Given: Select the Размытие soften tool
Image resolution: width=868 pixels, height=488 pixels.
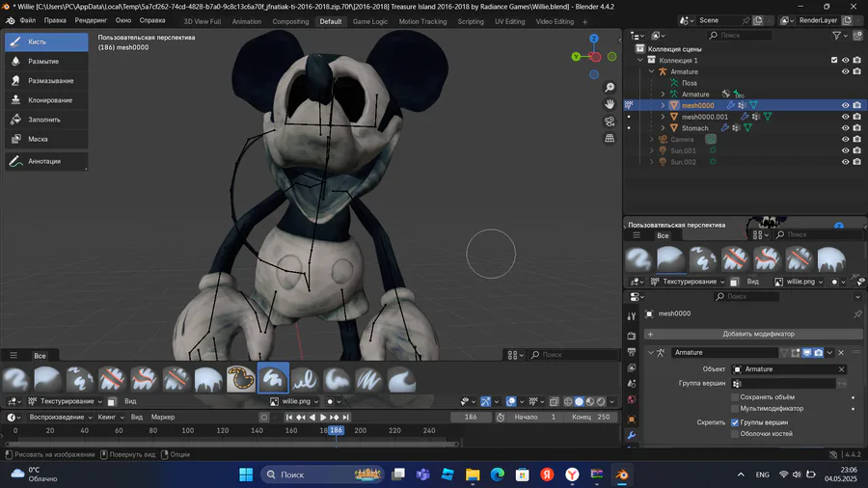Looking at the screenshot, I should [x=46, y=62].
